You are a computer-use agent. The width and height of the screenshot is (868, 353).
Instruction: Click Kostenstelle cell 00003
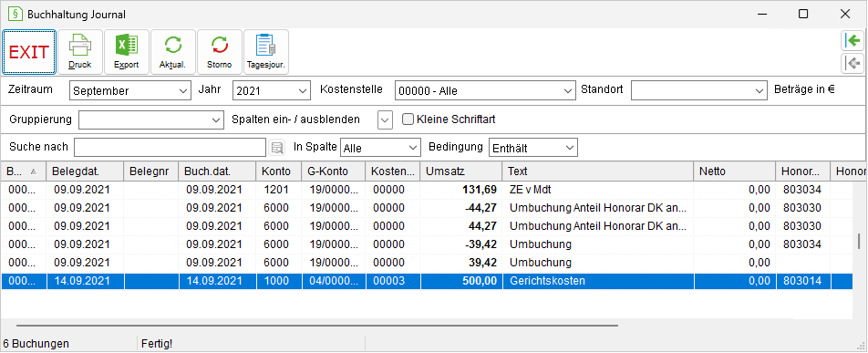[388, 281]
